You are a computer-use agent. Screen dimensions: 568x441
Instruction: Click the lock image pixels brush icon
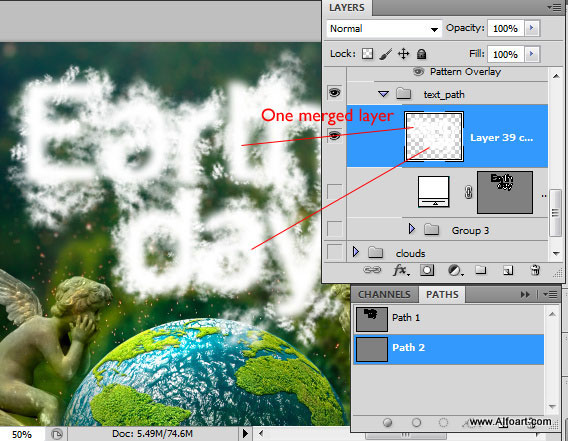pyautogui.click(x=386, y=54)
